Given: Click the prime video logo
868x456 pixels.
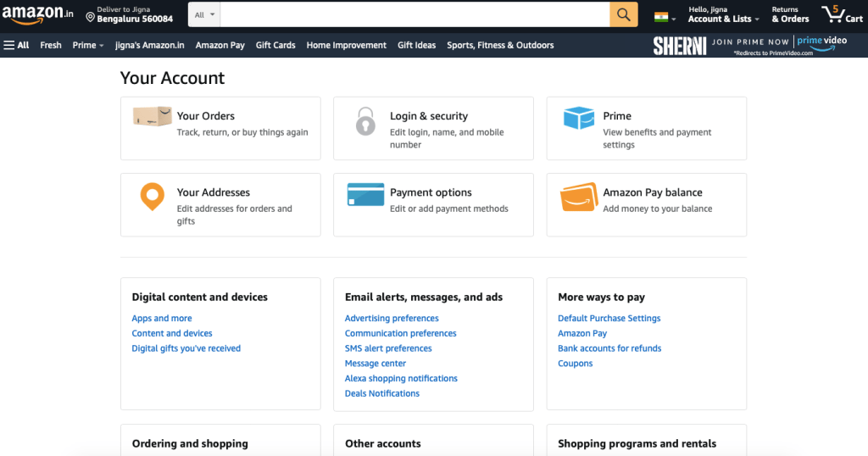Looking at the screenshot, I should (821, 43).
